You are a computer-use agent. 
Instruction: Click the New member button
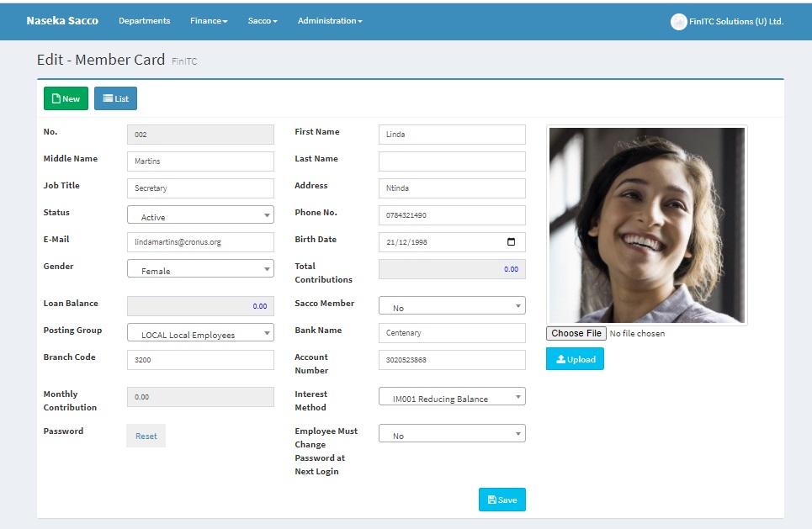click(x=66, y=98)
